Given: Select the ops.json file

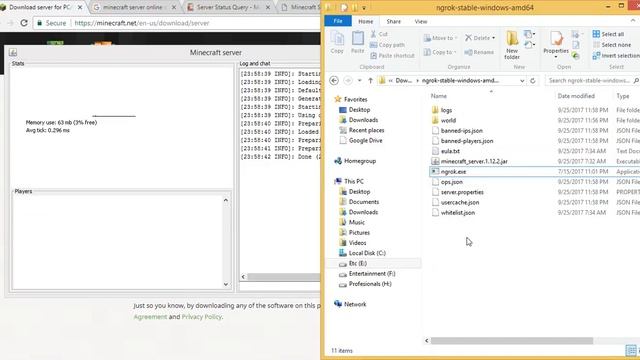Looking at the screenshot, I should click(x=452, y=182).
